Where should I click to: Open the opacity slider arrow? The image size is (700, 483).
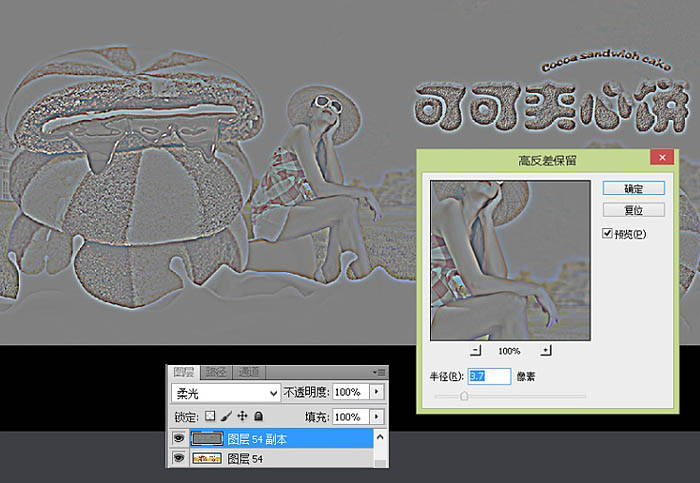tap(377, 392)
